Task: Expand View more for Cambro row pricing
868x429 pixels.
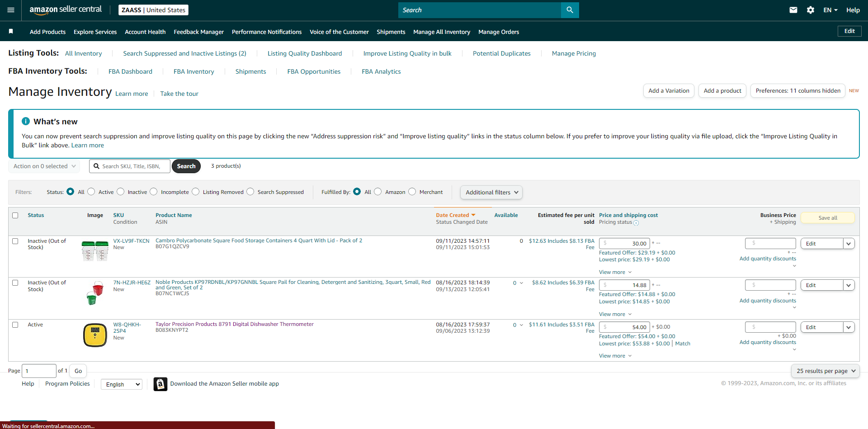Action: click(615, 272)
